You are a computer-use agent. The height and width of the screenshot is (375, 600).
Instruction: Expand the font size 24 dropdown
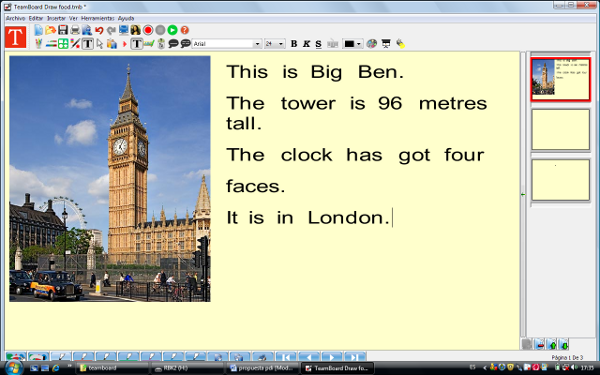[281, 44]
